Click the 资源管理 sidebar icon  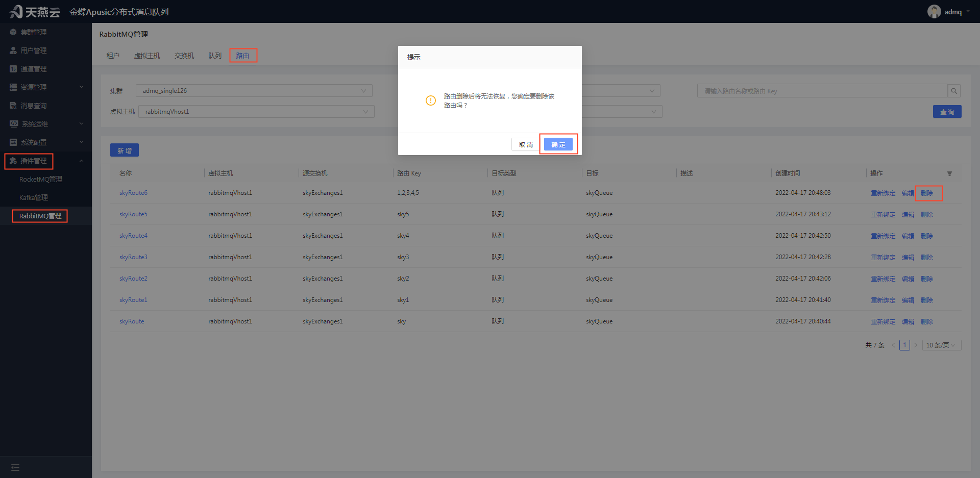[13, 87]
